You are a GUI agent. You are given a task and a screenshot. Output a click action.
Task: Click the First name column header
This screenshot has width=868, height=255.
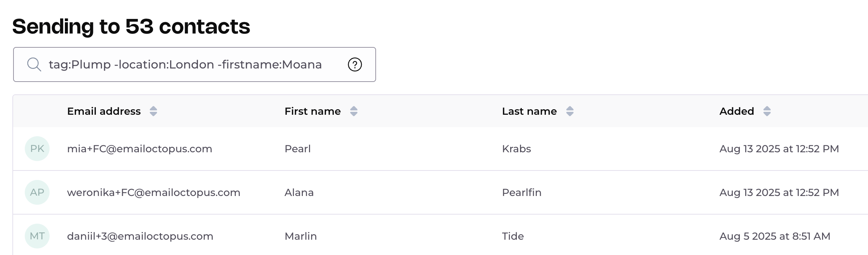tap(312, 111)
